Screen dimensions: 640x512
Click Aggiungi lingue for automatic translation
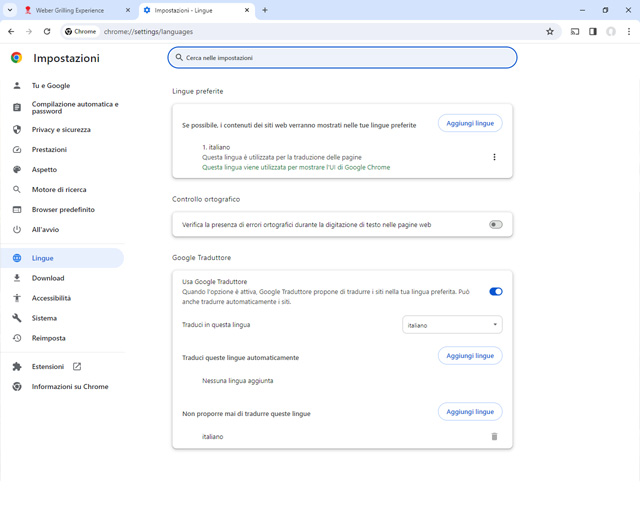[470, 356]
